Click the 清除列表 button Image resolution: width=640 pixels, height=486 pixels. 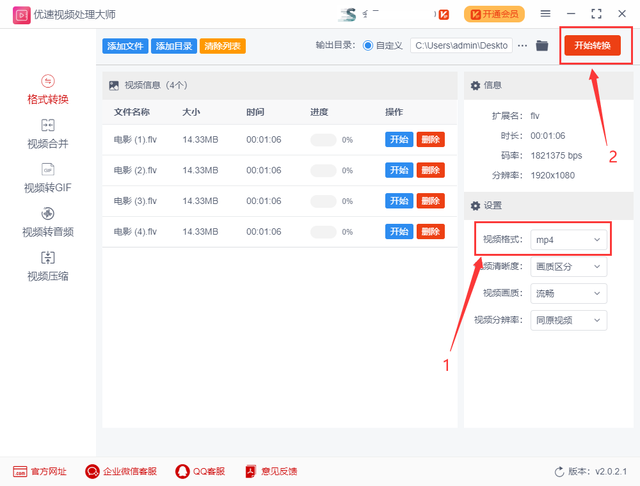click(222, 46)
